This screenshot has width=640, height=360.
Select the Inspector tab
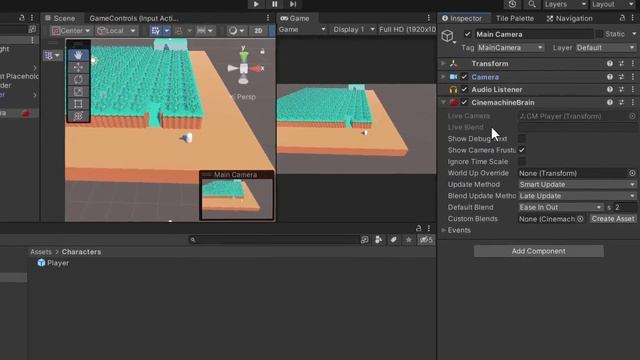[462, 18]
